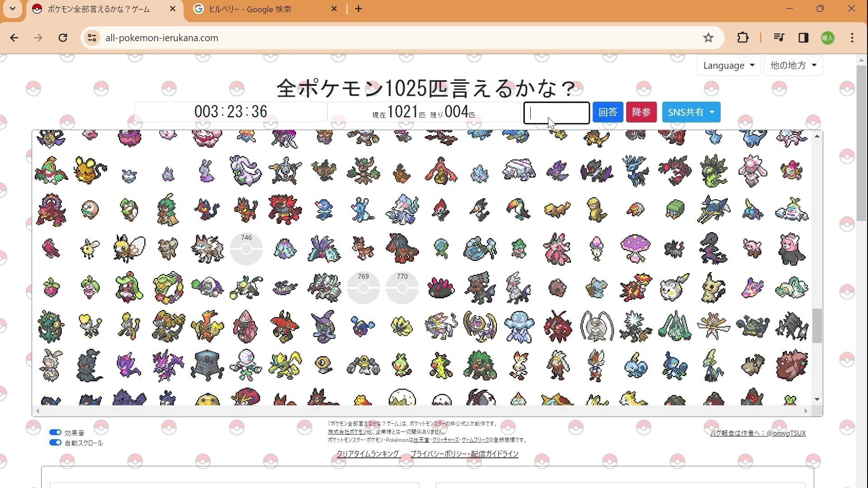The height and width of the screenshot is (488, 868).
Task: Click the Popplio sprite
Action: (x=323, y=209)
